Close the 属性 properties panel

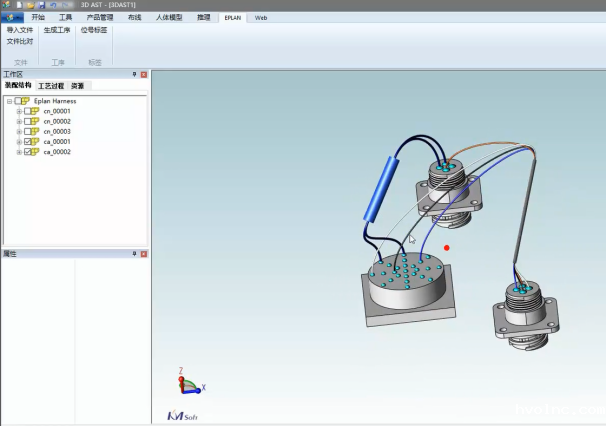(x=143, y=254)
